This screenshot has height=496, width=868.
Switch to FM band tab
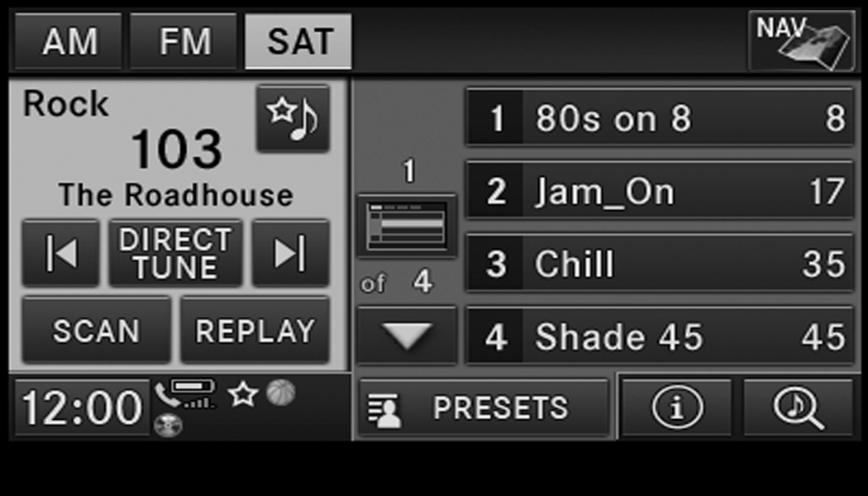pos(184,41)
